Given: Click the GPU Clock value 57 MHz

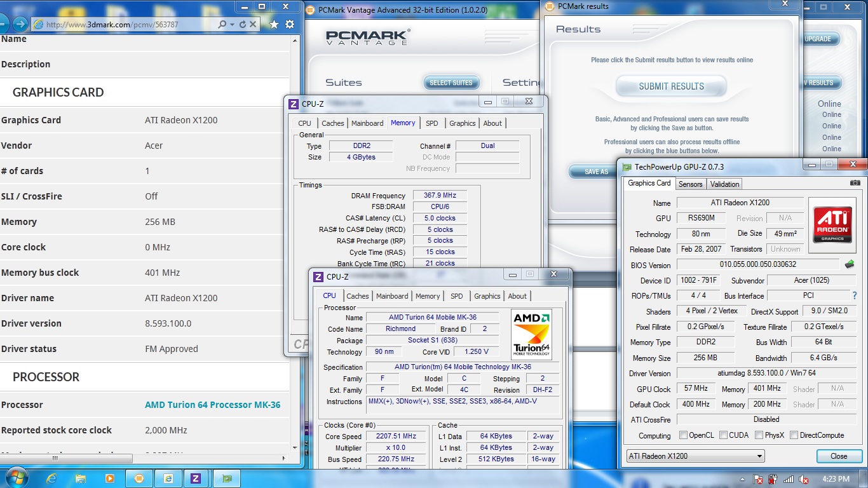Looking at the screenshot, I should 696,388.
